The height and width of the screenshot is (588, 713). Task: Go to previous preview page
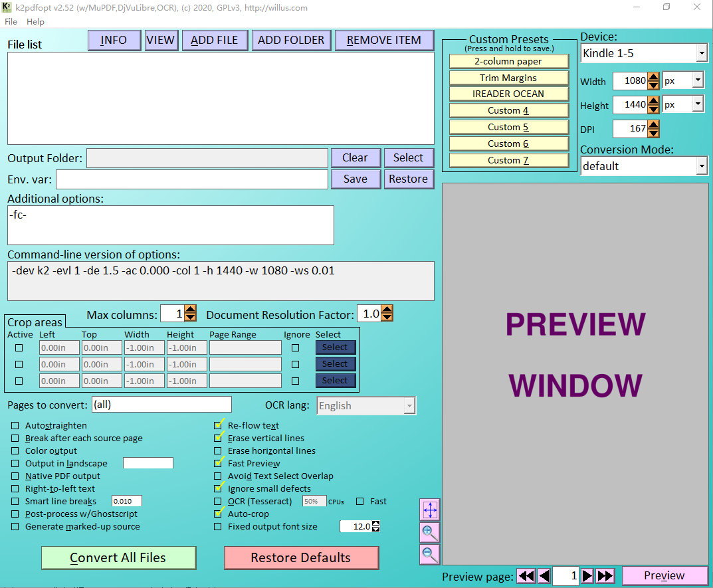click(544, 576)
